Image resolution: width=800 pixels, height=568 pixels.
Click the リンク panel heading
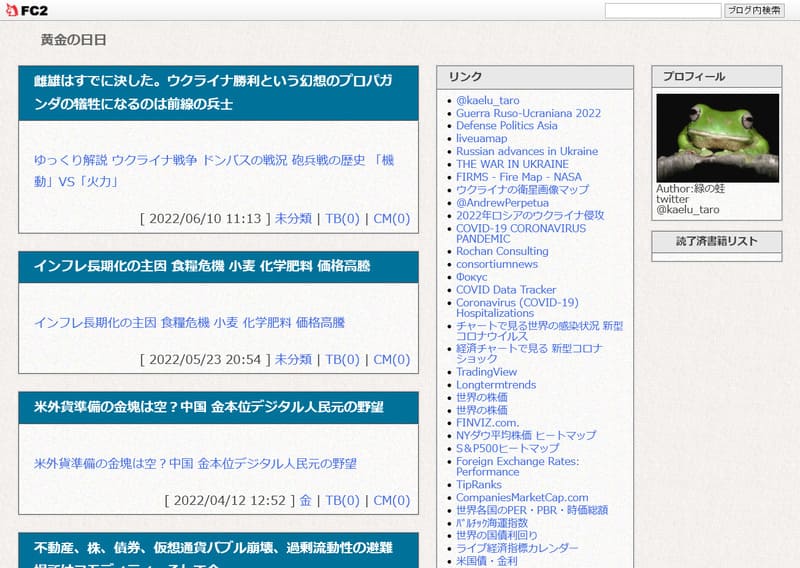(465, 77)
